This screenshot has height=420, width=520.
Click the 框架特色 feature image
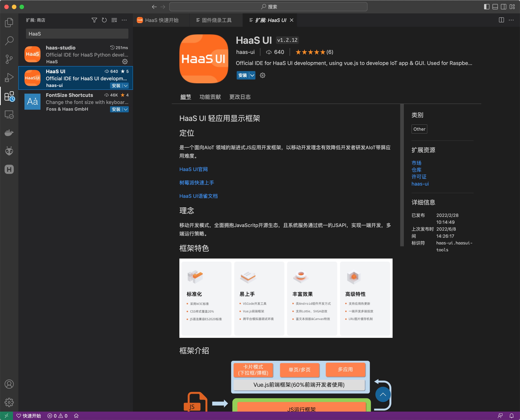[286, 298]
